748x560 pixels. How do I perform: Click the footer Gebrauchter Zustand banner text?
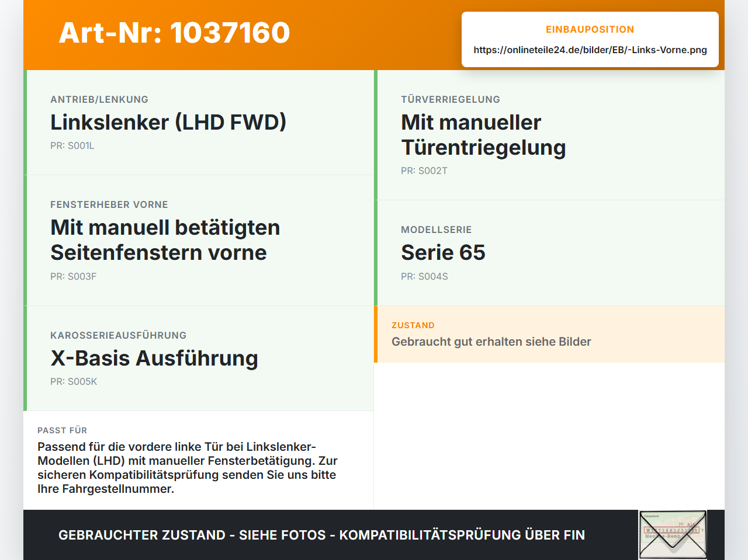click(x=321, y=535)
